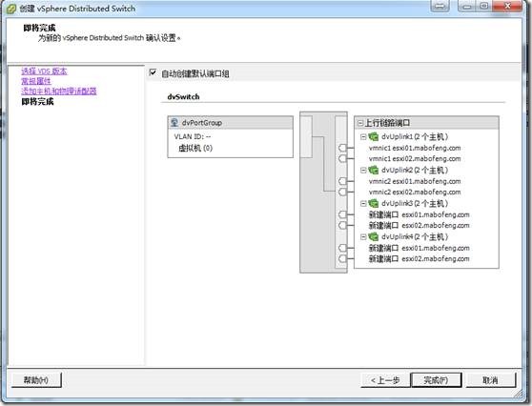The image size is (532, 406).
Task: Select dvUplink3 (2 hosts) label
Action: [x=415, y=203]
